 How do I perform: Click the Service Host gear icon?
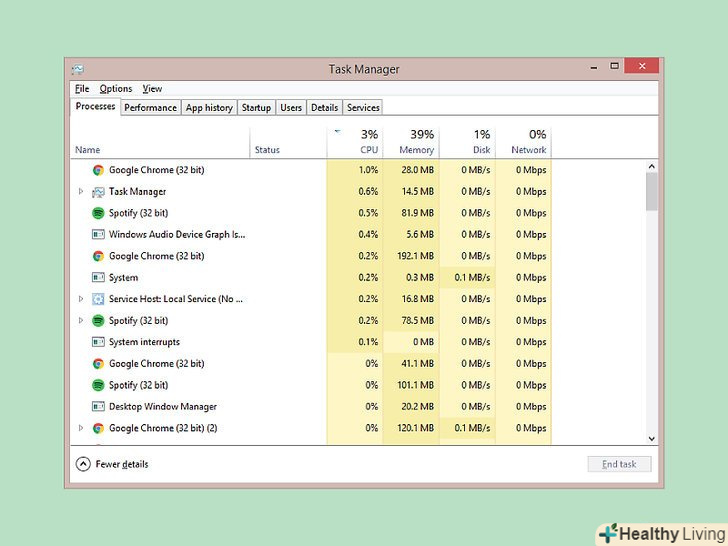tap(98, 299)
